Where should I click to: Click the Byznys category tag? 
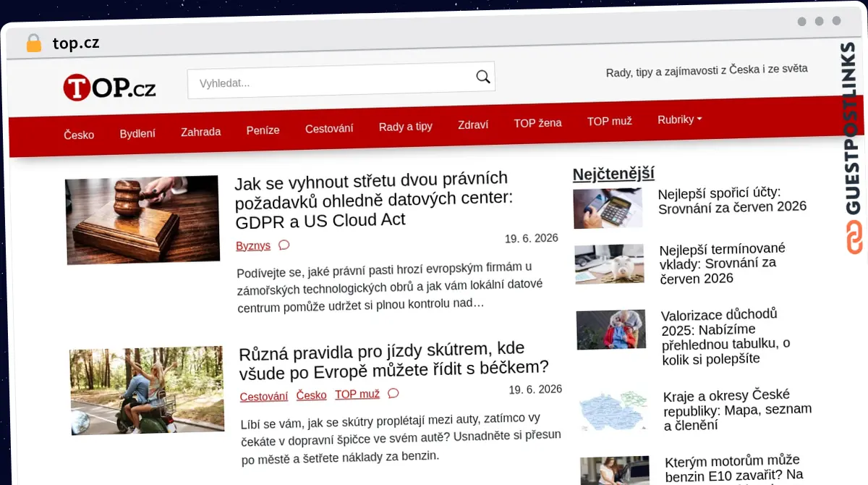pyautogui.click(x=253, y=245)
